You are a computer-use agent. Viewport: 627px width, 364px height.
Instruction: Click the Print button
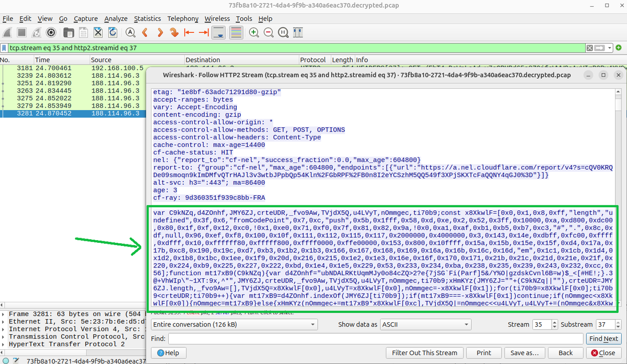click(484, 353)
